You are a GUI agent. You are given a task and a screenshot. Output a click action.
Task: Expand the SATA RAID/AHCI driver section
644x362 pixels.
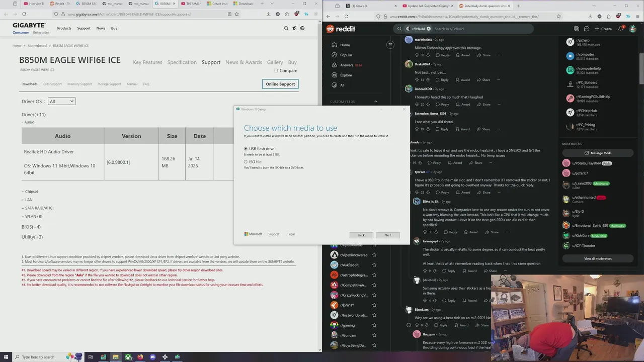(38, 208)
